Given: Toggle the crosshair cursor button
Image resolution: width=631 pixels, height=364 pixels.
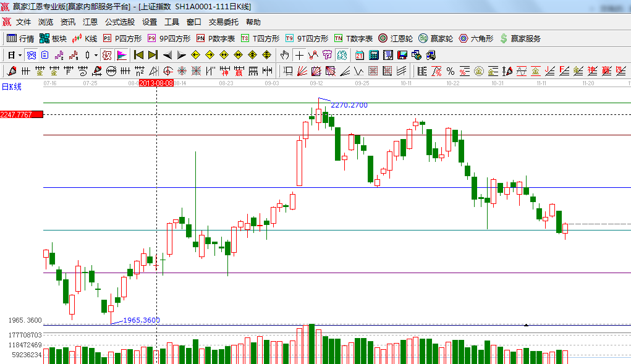Looking at the screenshot, I should (300, 55).
